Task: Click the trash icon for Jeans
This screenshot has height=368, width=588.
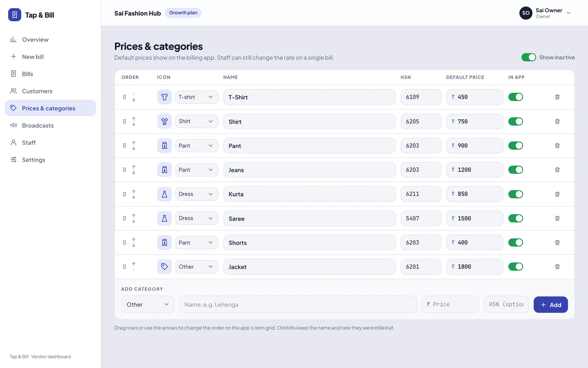Action: [x=557, y=170]
